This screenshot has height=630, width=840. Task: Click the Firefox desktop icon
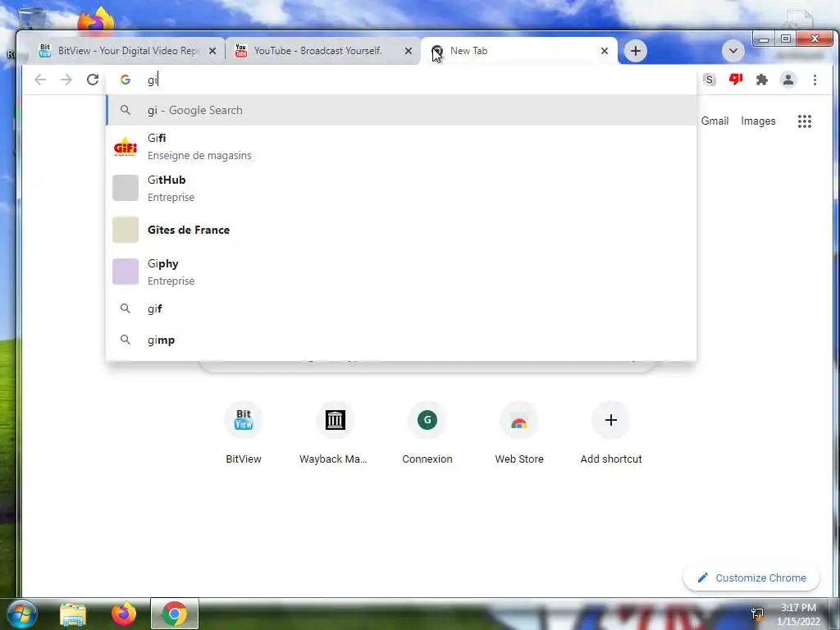[96, 20]
